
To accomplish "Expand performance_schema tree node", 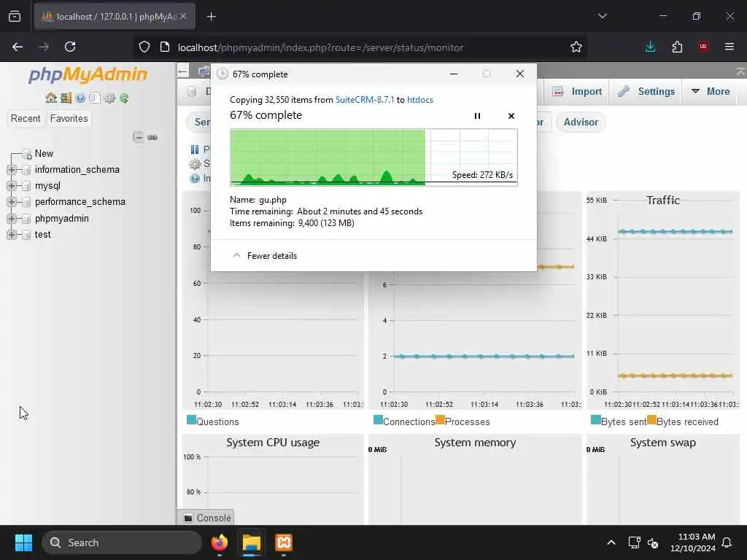I will 12,203.
